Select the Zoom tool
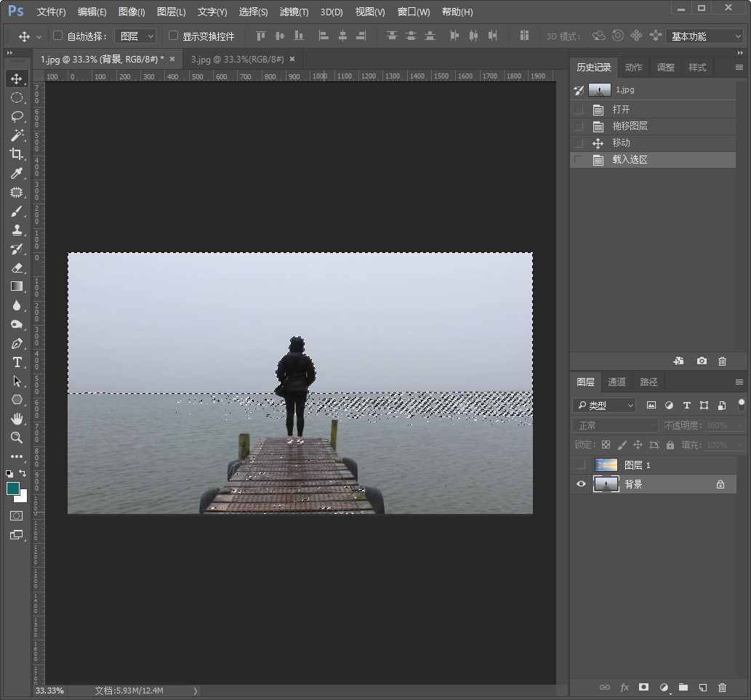Image resolution: width=751 pixels, height=700 pixels. (17, 438)
